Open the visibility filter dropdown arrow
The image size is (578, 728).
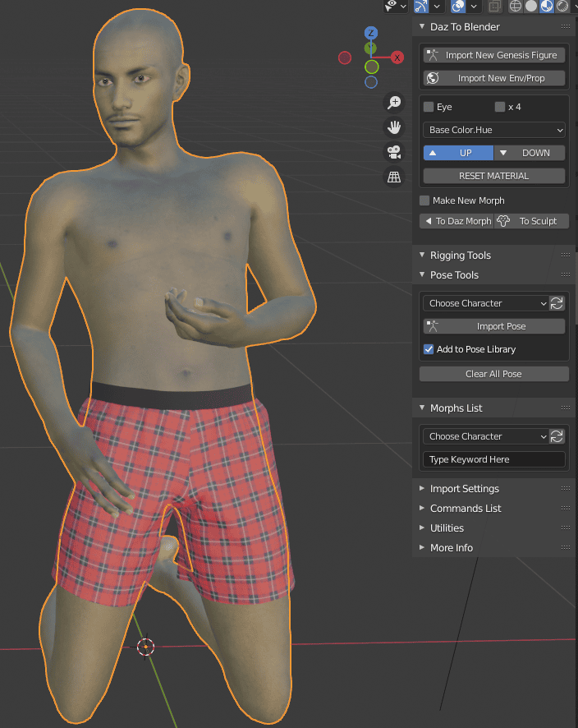403,7
